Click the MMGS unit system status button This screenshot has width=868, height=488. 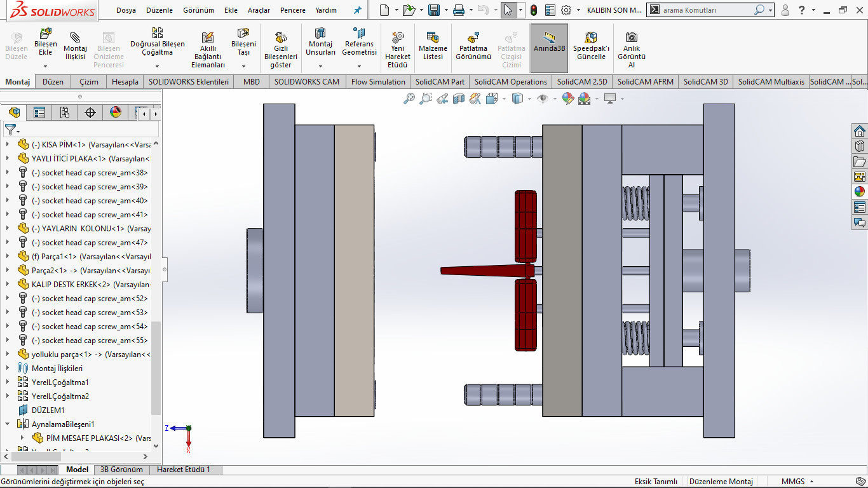tap(792, 482)
